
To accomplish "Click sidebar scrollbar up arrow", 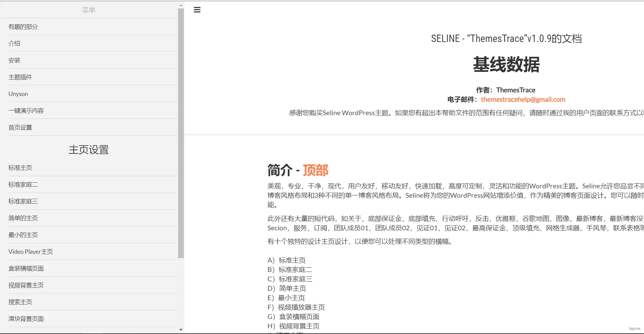I will pyautogui.click(x=181, y=5).
